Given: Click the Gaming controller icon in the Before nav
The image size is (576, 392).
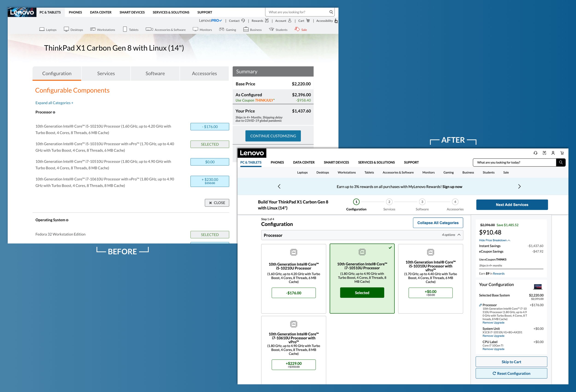Looking at the screenshot, I should (x=222, y=29).
